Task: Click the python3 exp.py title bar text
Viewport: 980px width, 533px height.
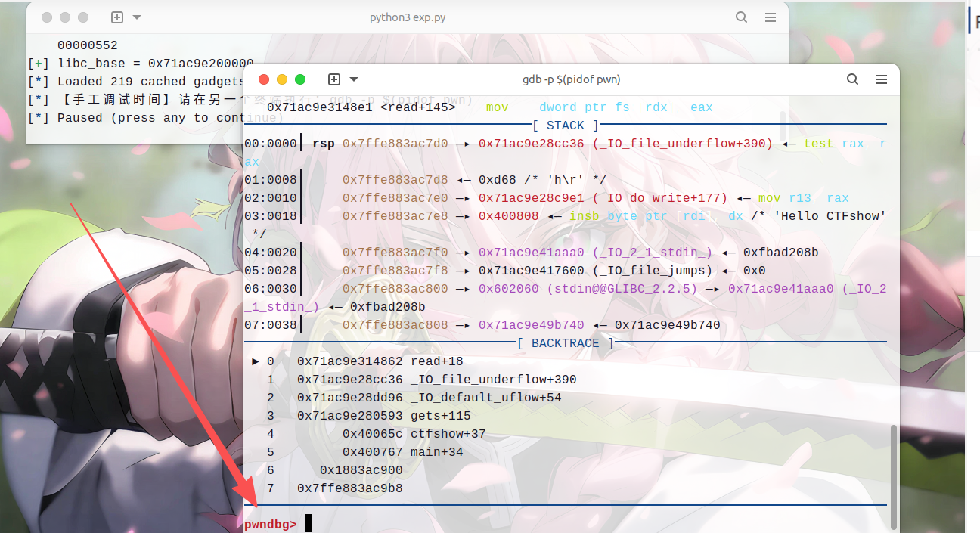Action: [x=407, y=17]
